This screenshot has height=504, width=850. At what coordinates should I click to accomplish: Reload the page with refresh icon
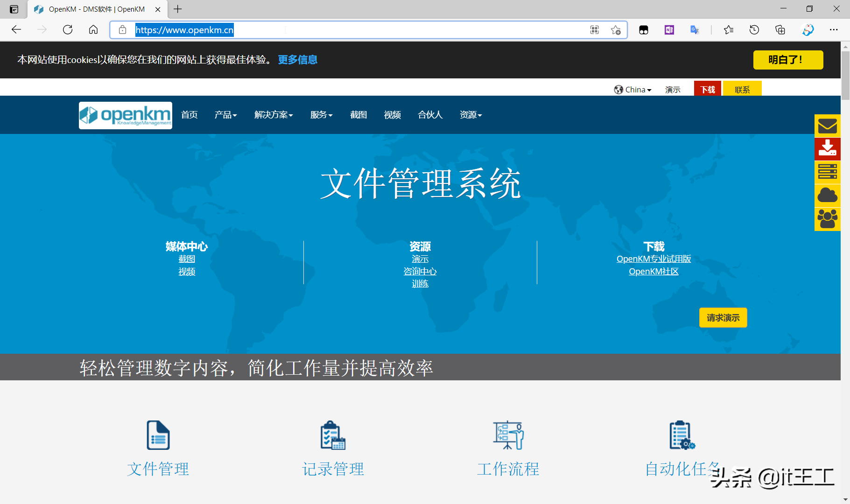(x=68, y=30)
